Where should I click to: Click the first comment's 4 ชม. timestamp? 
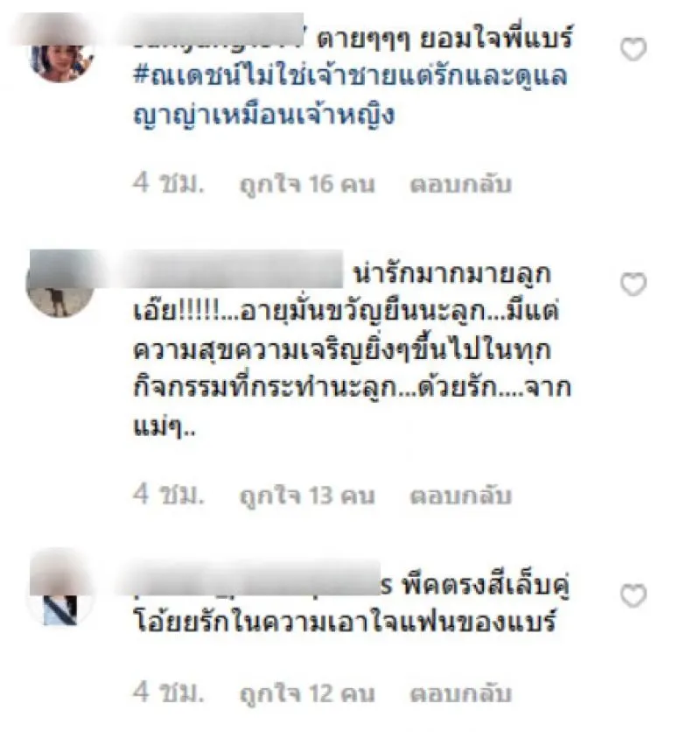(169, 183)
